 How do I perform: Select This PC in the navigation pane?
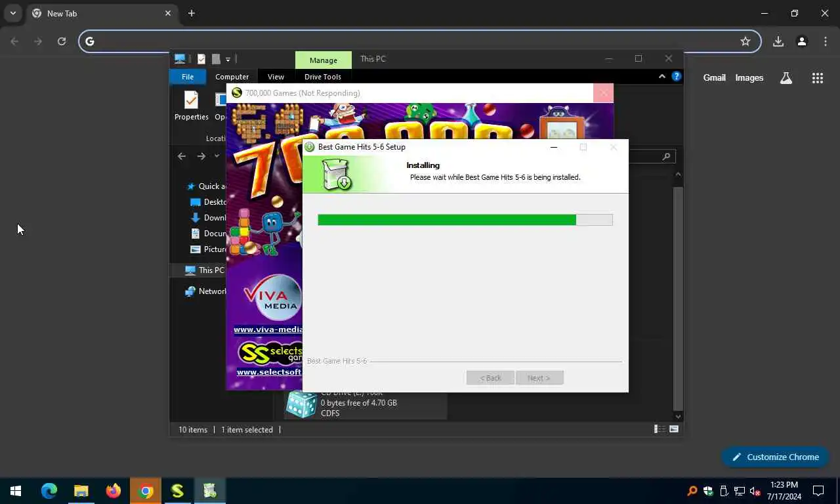pyautogui.click(x=204, y=270)
